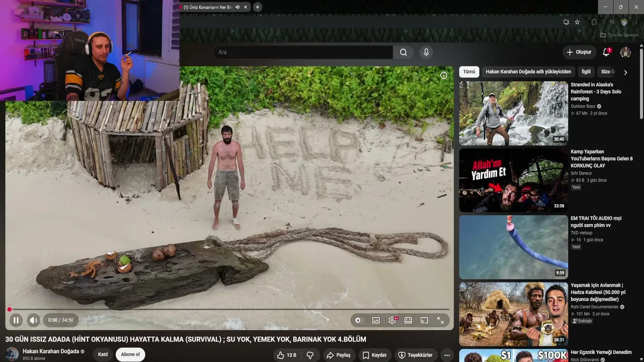The height and width of the screenshot is (362, 644).
Task: Open the Hakan Karahan Doğada channel link
Action: pyautogui.click(x=51, y=351)
